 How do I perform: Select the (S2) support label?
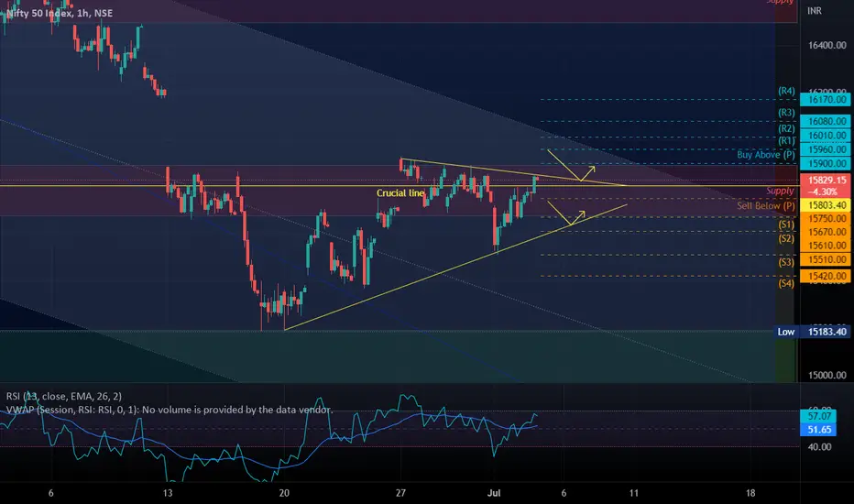(786, 238)
